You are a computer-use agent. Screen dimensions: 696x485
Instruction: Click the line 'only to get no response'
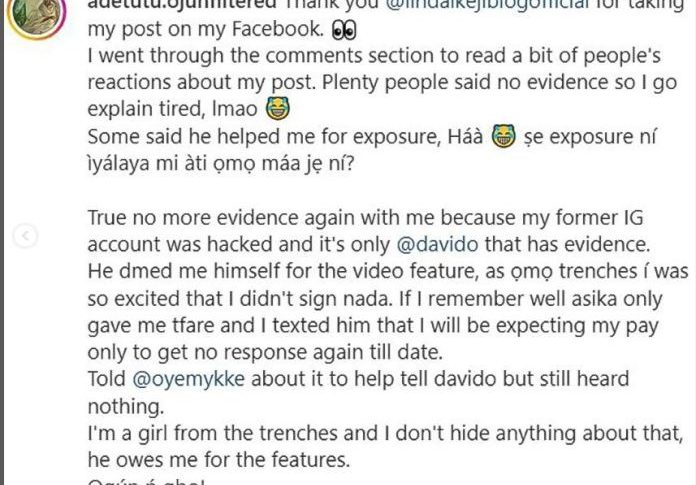coord(265,352)
